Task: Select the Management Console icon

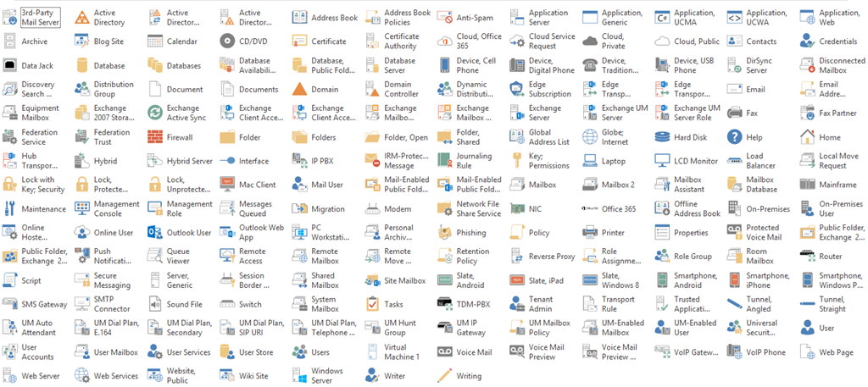Action: click(x=82, y=209)
